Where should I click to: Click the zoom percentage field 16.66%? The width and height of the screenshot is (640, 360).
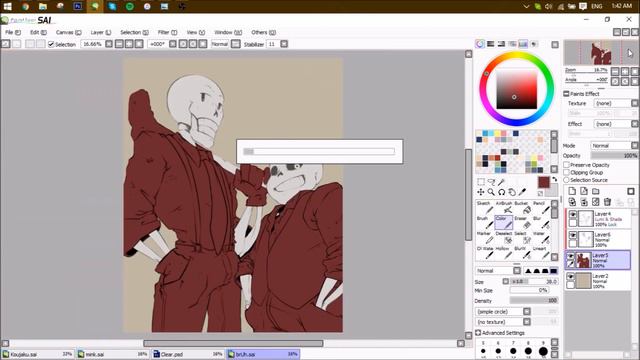[x=93, y=44]
